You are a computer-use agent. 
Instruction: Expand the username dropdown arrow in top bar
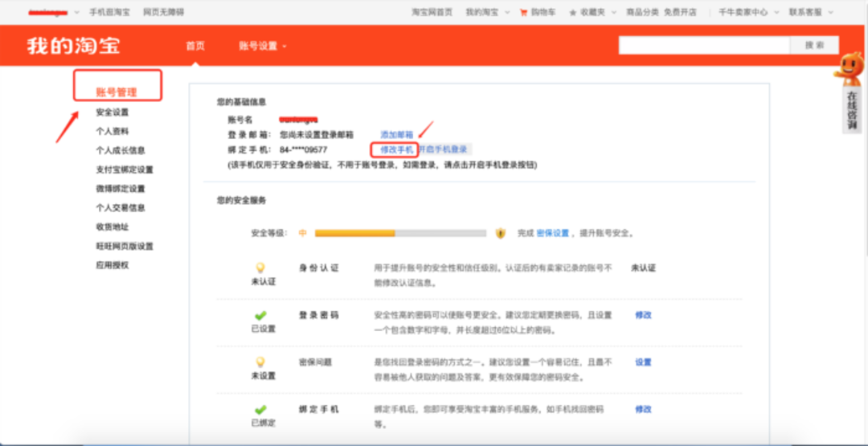click(x=76, y=12)
